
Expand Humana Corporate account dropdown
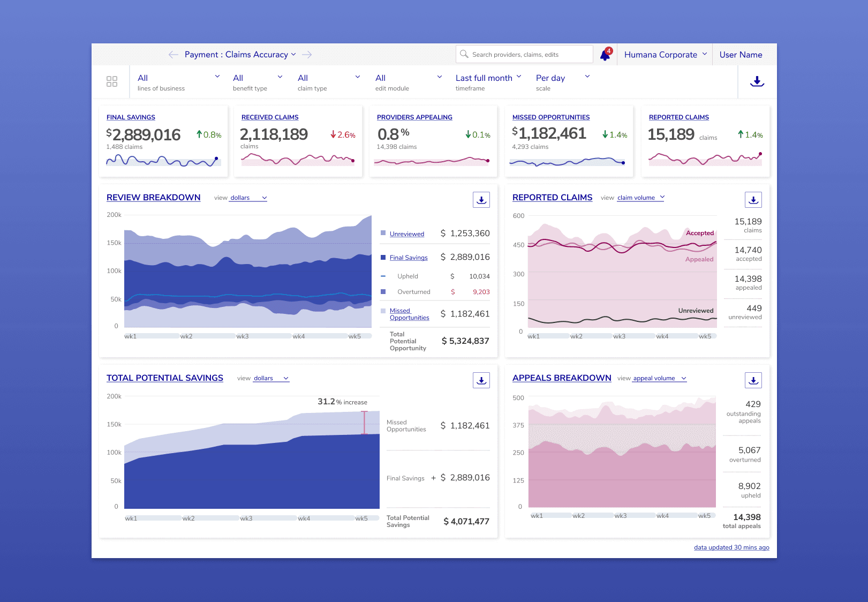click(x=666, y=55)
